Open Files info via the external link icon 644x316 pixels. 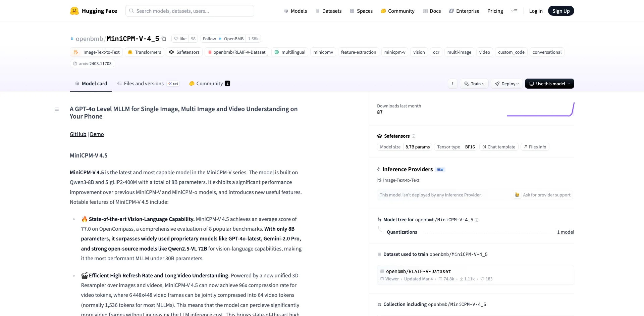coord(535,147)
